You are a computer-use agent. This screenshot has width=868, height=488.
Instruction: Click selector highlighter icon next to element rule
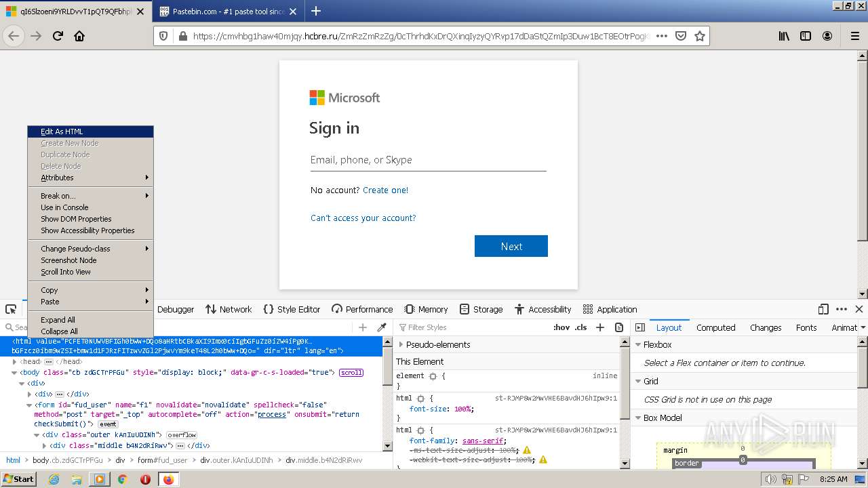pos(433,375)
